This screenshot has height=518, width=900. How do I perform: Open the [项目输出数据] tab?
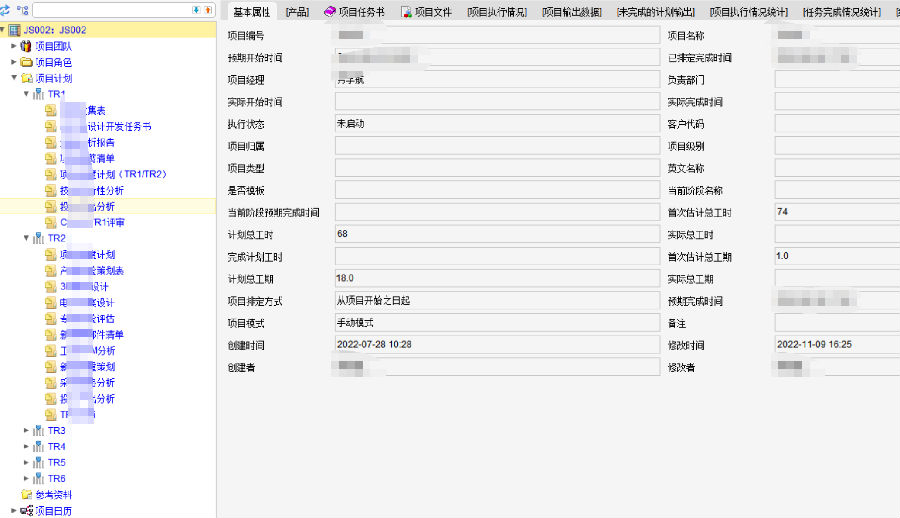pyautogui.click(x=572, y=11)
